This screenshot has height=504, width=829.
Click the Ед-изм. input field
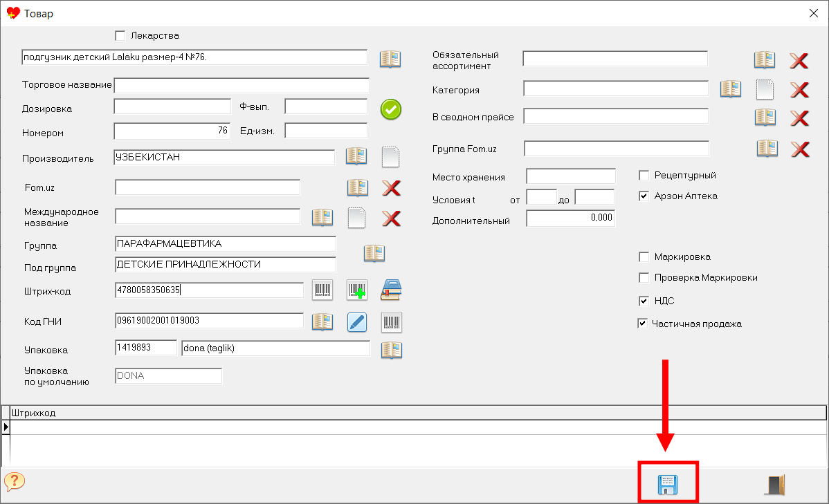pyautogui.click(x=326, y=131)
